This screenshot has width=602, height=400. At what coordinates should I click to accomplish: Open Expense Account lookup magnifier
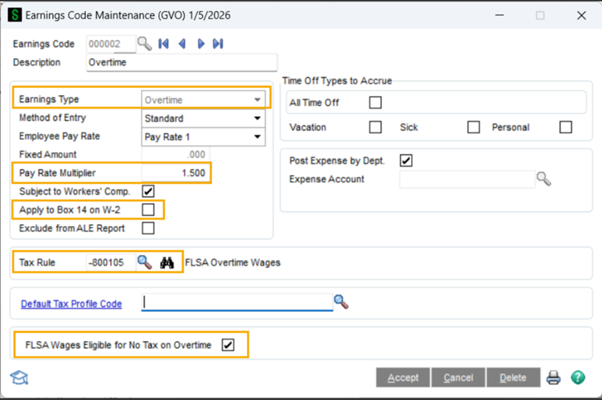point(543,179)
